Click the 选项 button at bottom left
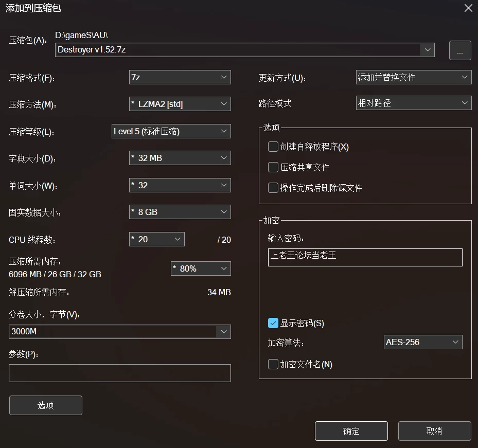478x448 pixels. coord(46,405)
